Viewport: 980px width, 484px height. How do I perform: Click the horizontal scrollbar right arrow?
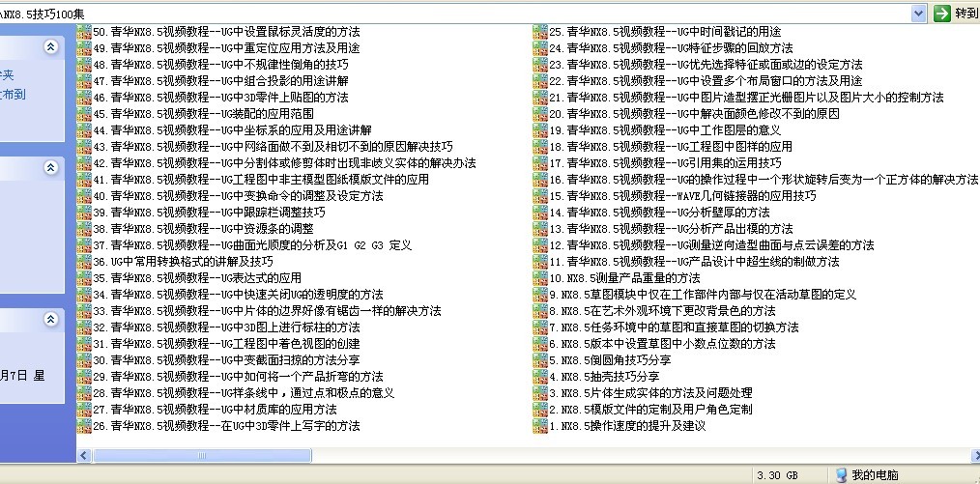tap(975, 456)
